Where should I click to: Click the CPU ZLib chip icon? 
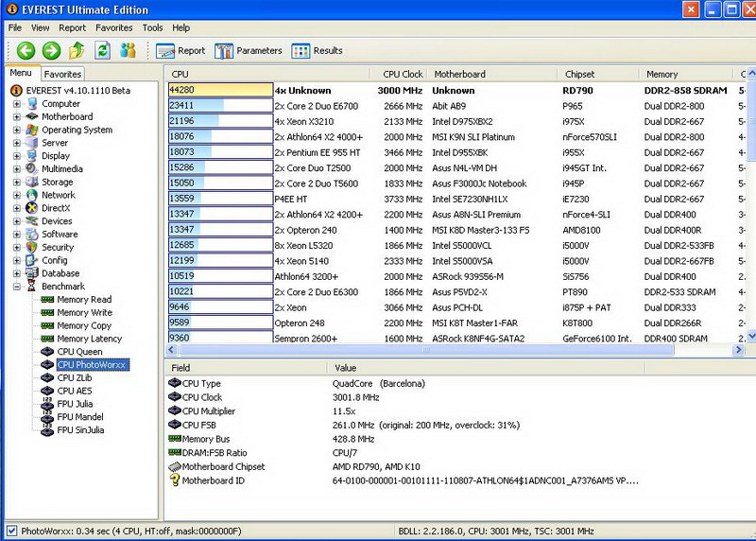tap(47, 377)
